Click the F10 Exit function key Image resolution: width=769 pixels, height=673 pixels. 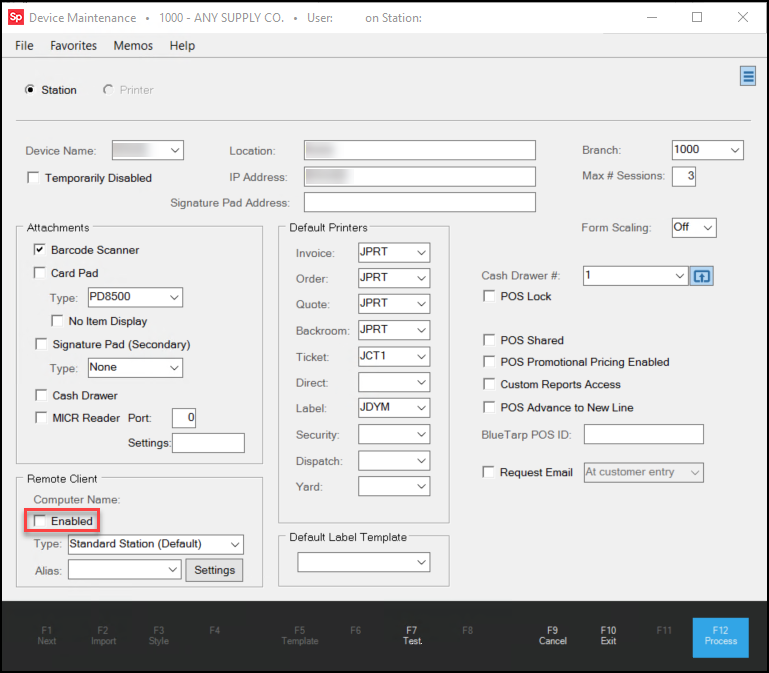coord(608,636)
